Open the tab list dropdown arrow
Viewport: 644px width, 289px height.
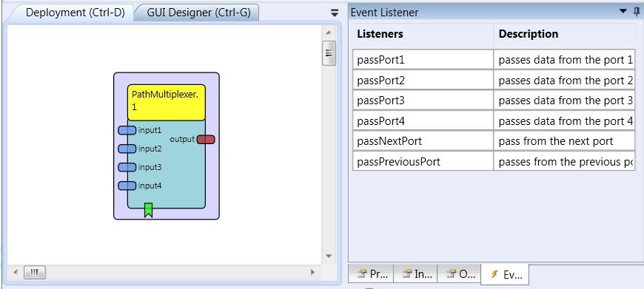point(335,13)
